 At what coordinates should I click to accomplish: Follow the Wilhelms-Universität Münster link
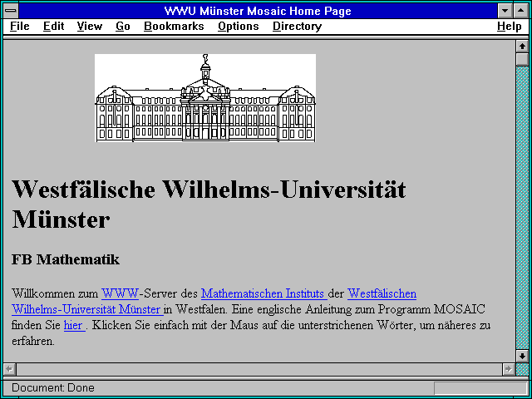[x=87, y=309]
